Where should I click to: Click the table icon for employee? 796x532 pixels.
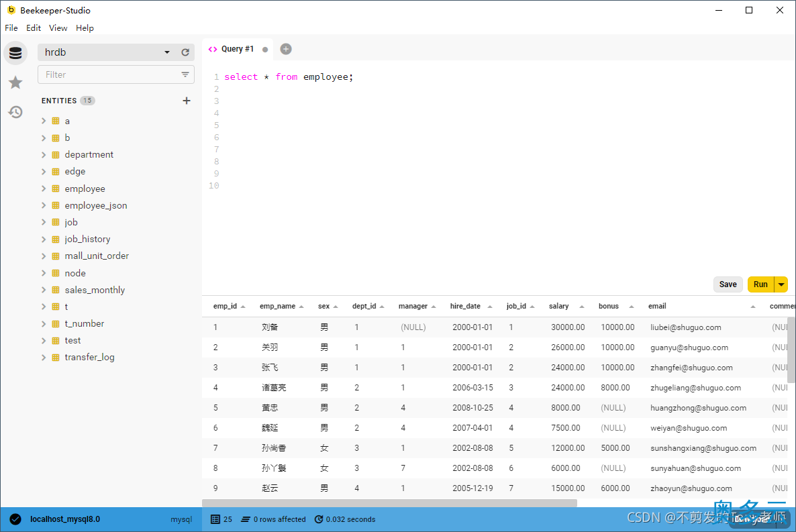(x=56, y=189)
